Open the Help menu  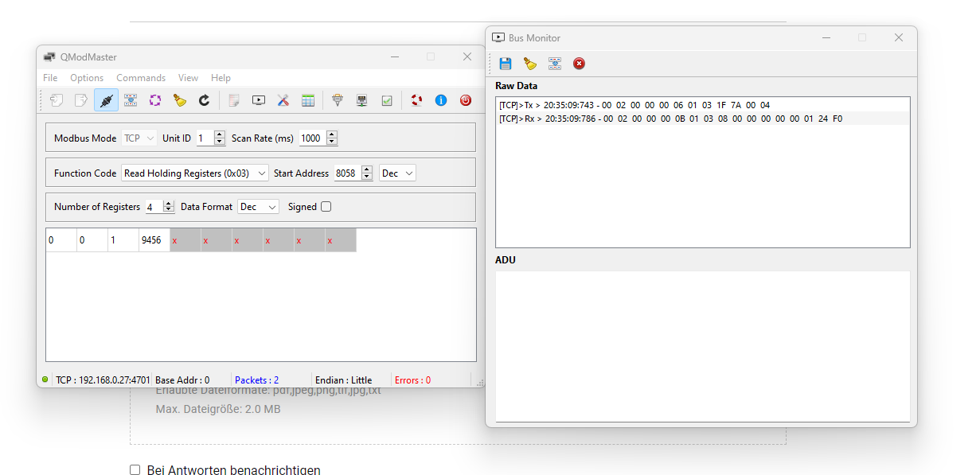[x=221, y=78]
